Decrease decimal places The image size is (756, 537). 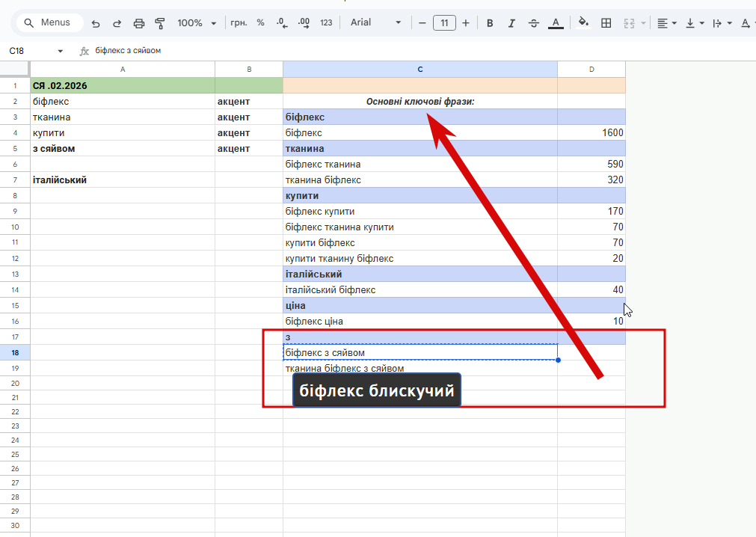pos(282,22)
